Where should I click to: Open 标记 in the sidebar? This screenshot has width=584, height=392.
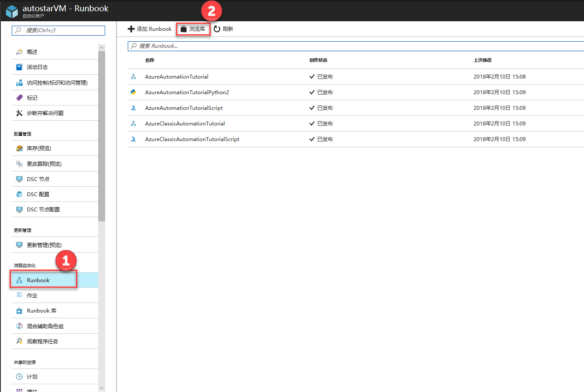pos(55,98)
